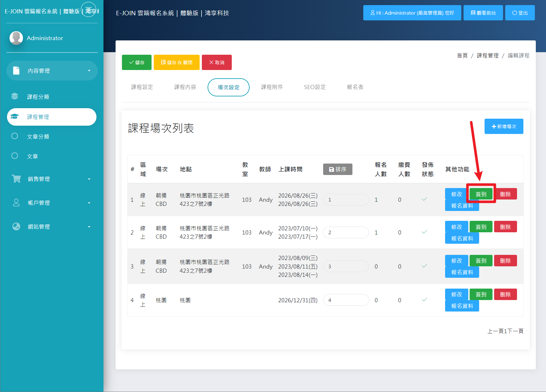Click the user account management icon

click(16, 203)
